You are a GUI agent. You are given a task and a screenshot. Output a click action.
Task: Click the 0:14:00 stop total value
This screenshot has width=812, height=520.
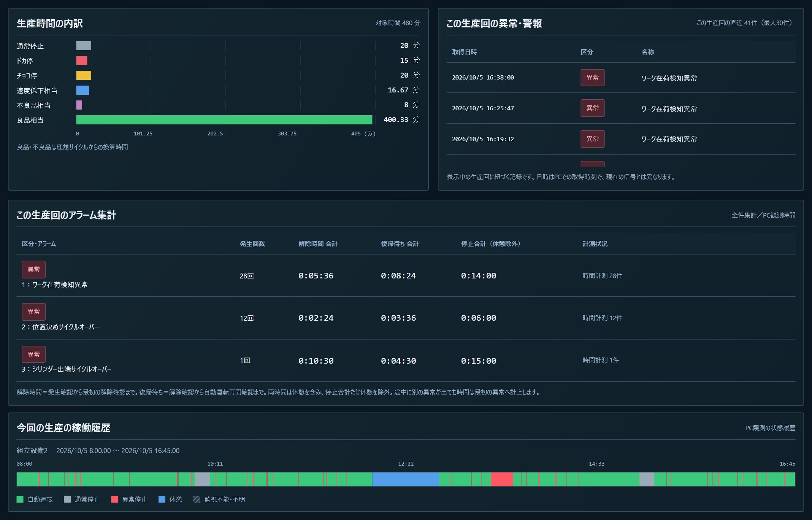tap(479, 276)
